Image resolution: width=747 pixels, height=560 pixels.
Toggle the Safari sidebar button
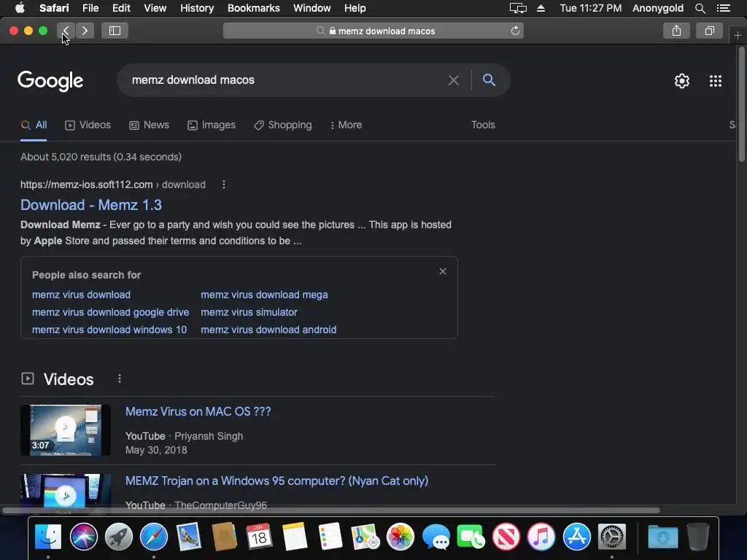pyautogui.click(x=115, y=31)
